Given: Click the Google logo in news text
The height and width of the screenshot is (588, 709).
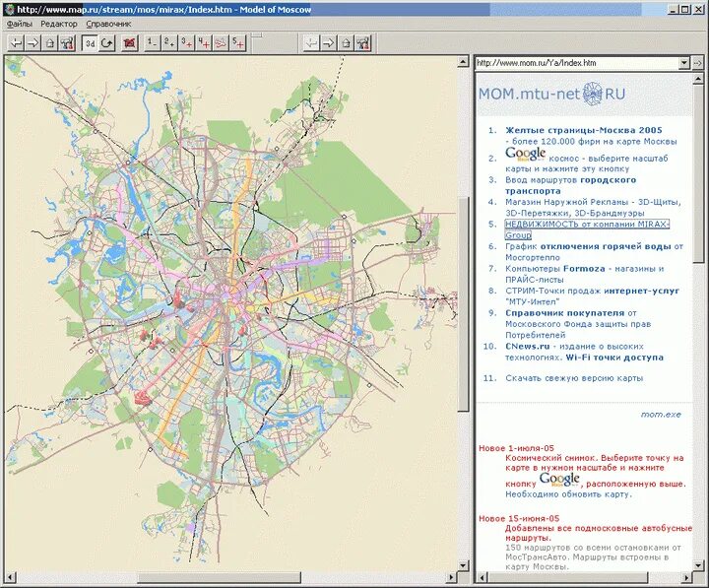Looking at the screenshot, I should (x=559, y=480).
